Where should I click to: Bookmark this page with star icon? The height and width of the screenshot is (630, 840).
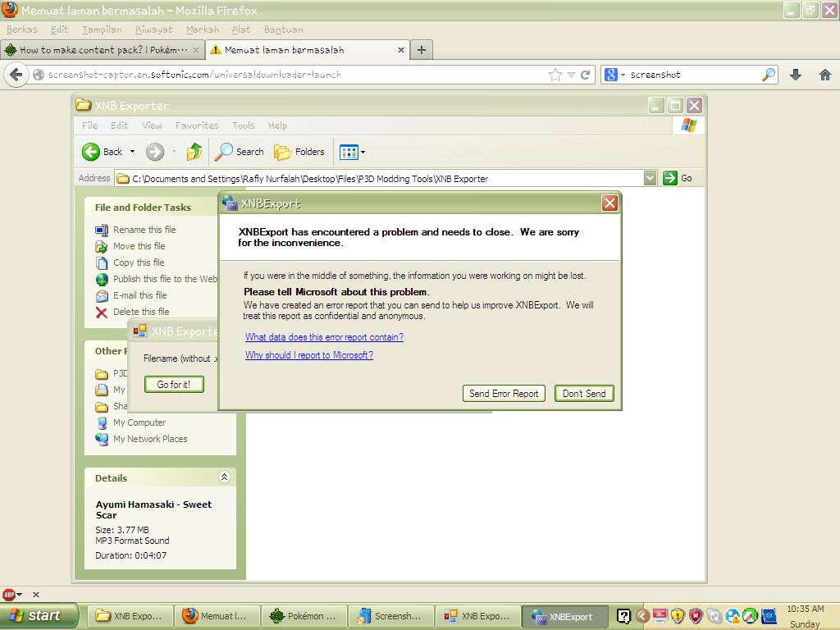555,75
